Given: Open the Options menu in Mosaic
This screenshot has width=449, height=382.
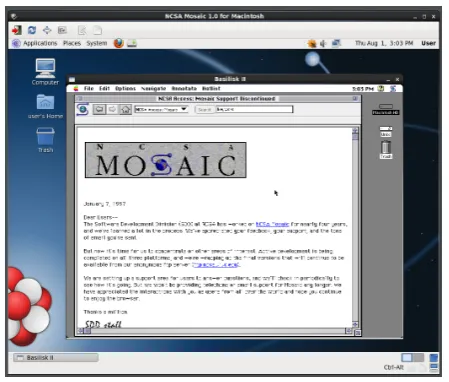Looking at the screenshot, I should 125,89.
